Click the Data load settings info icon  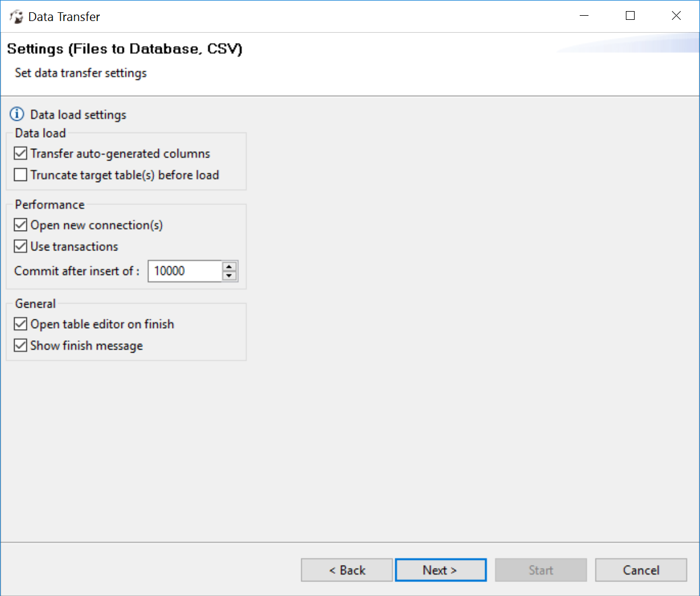coord(18,114)
